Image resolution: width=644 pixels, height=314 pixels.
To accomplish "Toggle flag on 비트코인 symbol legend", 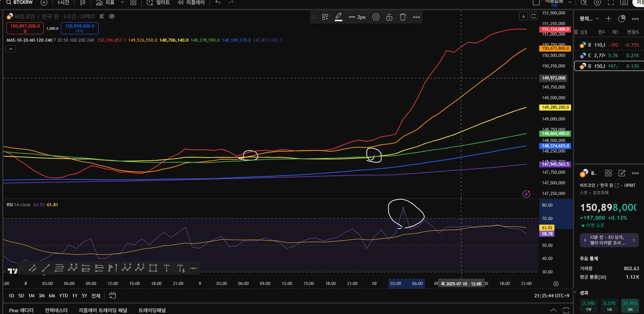I will [102, 16].
